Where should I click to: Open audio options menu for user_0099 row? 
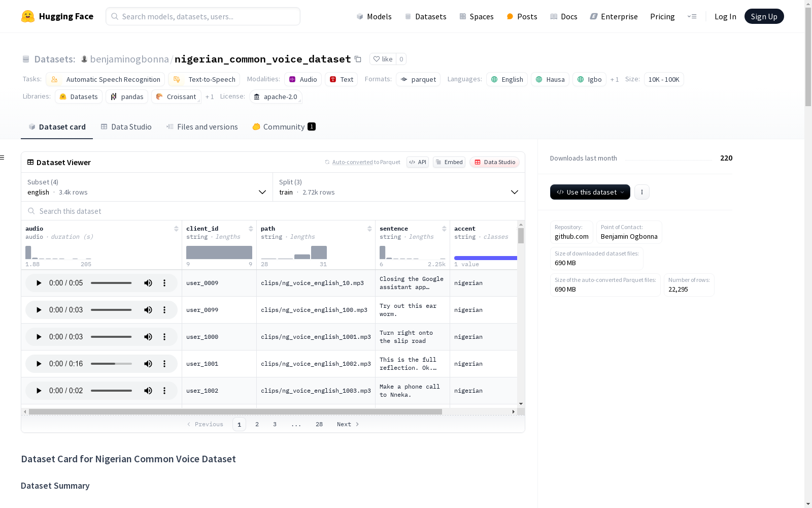(164, 310)
